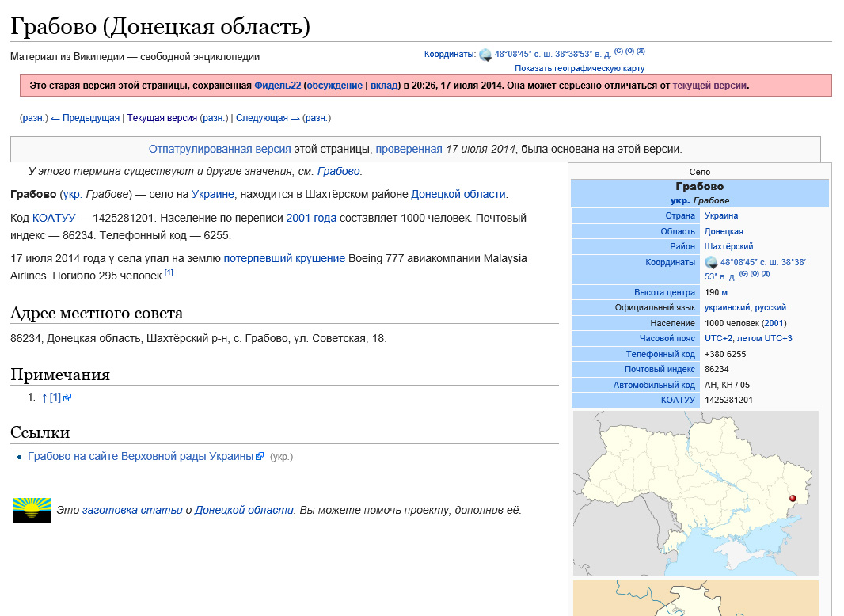Open потерпевший крушение article link
The image size is (844, 616).
click(x=284, y=258)
